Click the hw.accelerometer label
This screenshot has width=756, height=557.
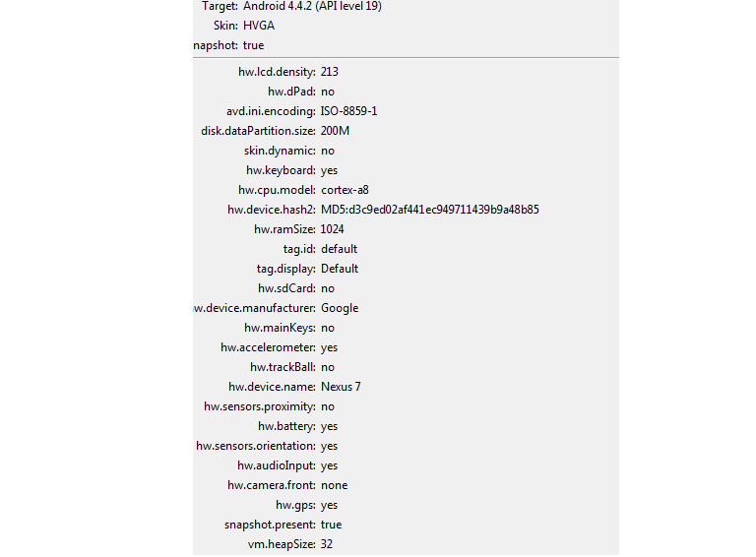(x=268, y=347)
